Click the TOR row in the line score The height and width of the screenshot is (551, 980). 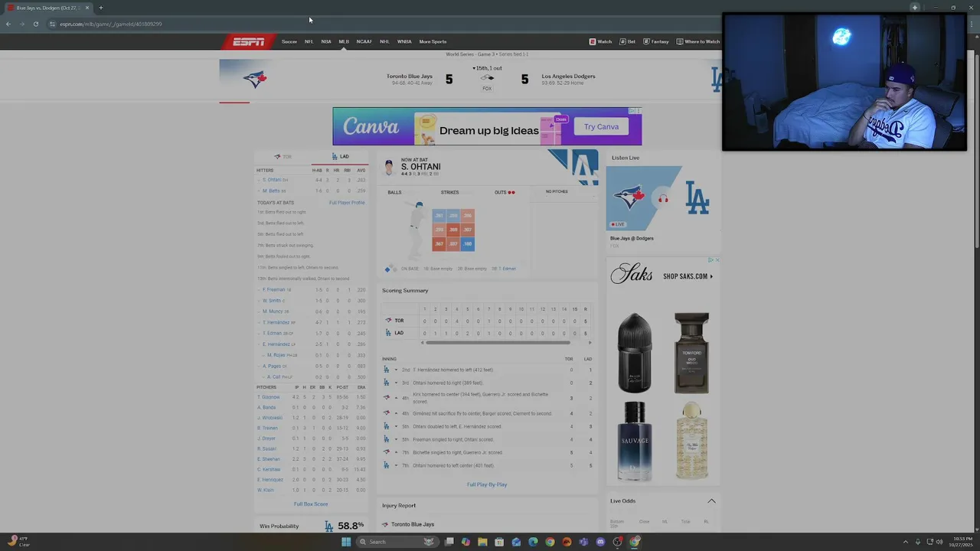[x=487, y=321]
